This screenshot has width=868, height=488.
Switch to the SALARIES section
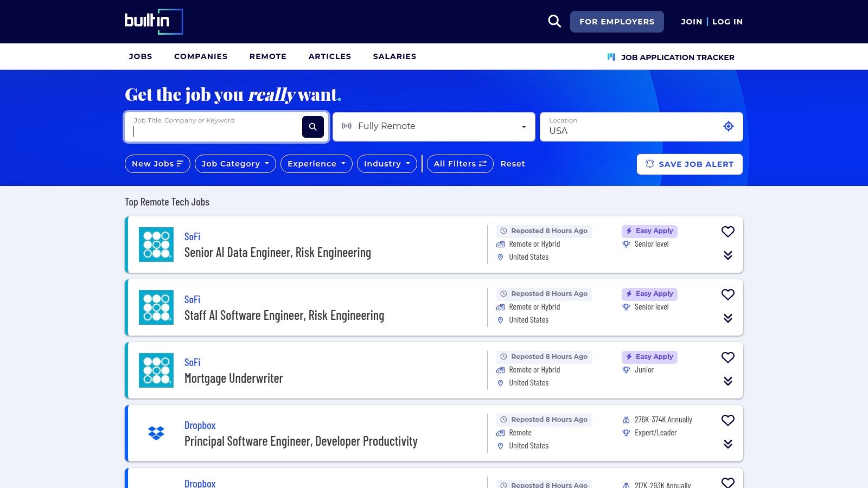coord(394,56)
